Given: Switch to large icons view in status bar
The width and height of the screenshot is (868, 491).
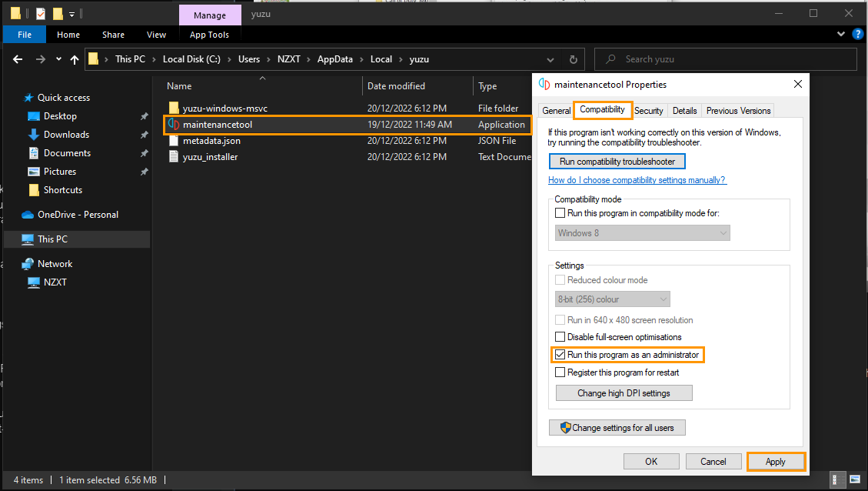Looking at the screenshot, I should pos(856,479).
